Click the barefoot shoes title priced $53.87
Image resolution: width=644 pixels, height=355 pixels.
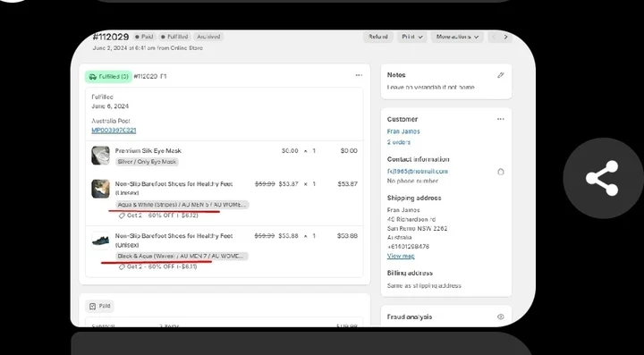tap(174, 188)
